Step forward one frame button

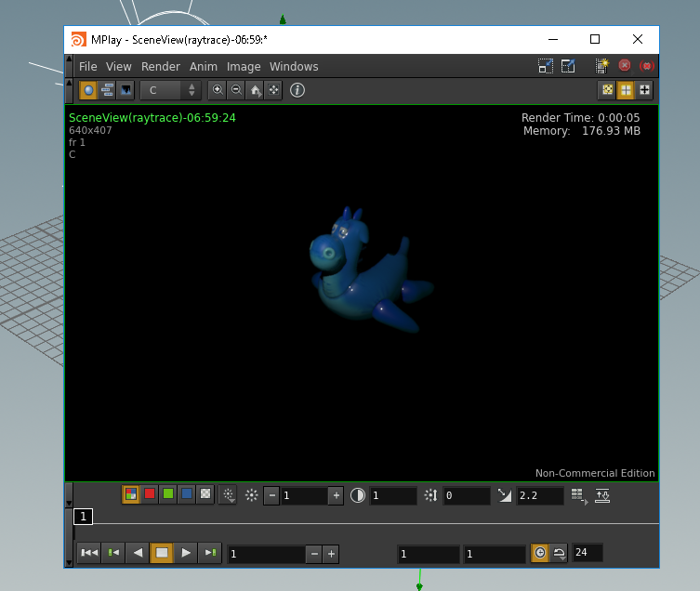[210, 553]
